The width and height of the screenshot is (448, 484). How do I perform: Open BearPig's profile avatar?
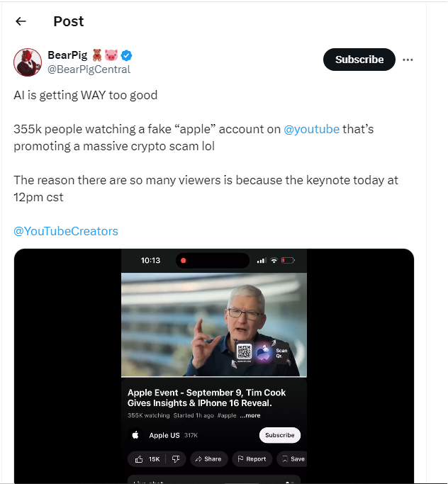[x=27, y=62]
